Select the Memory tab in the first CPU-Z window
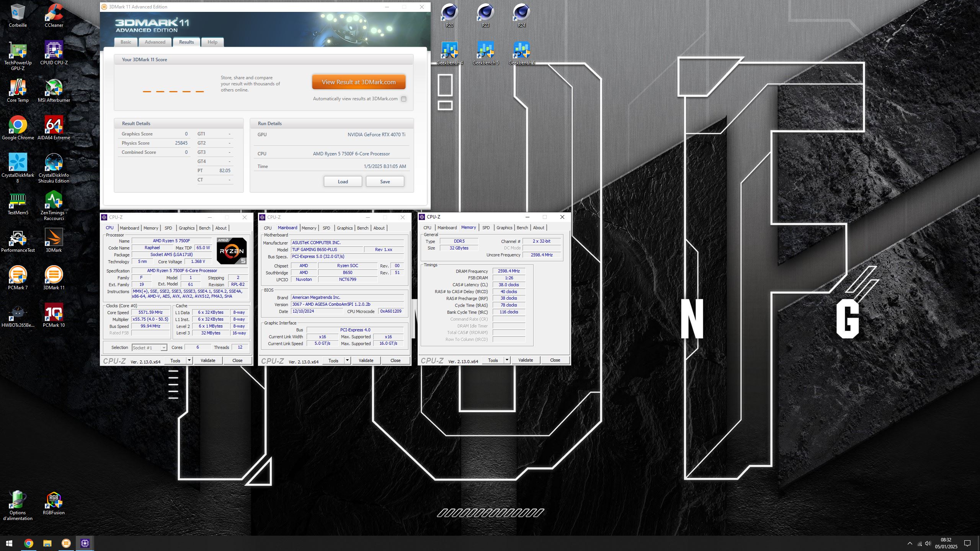Viewport: 980px width, 551px height. pyautogui.click(x=151, y=228)
